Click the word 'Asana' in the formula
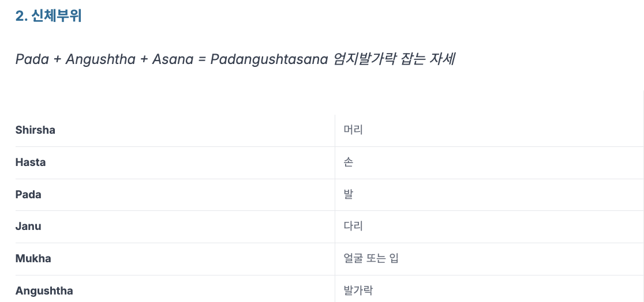The height and width of the screenshot is (302, 644). click(x=173, y=59)
